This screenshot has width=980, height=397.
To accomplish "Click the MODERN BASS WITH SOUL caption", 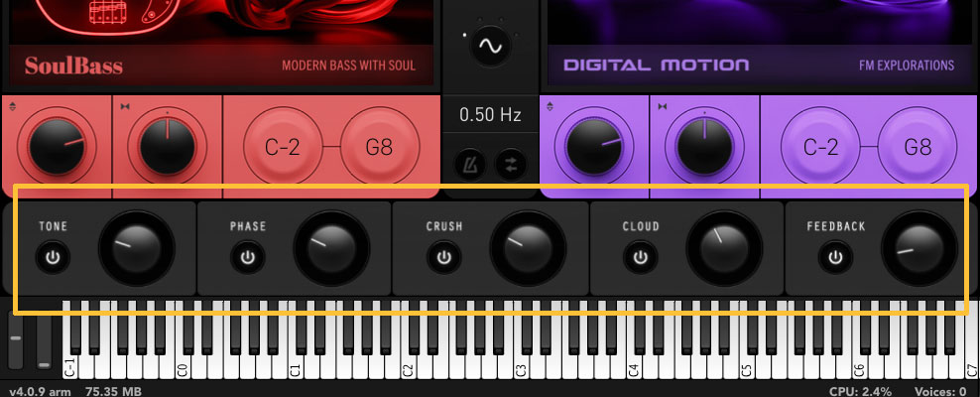I will [x=349, y=66].
